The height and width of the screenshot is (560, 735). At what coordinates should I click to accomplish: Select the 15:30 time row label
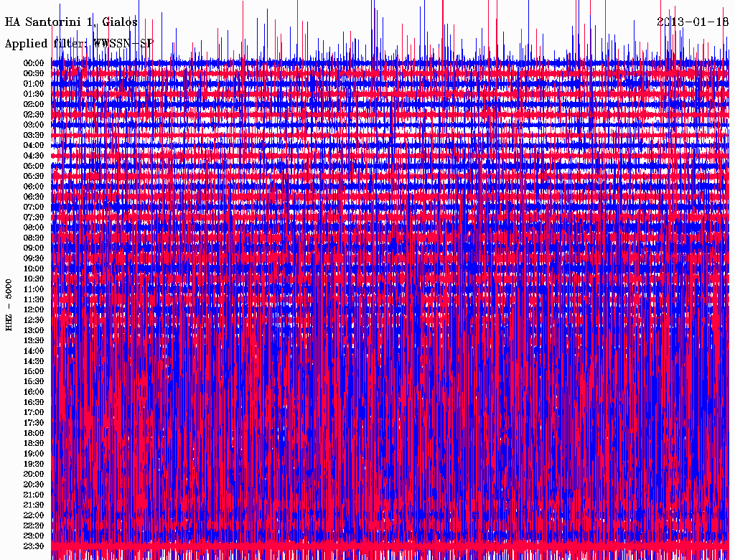pyautogui.click(x=34, y=382)
